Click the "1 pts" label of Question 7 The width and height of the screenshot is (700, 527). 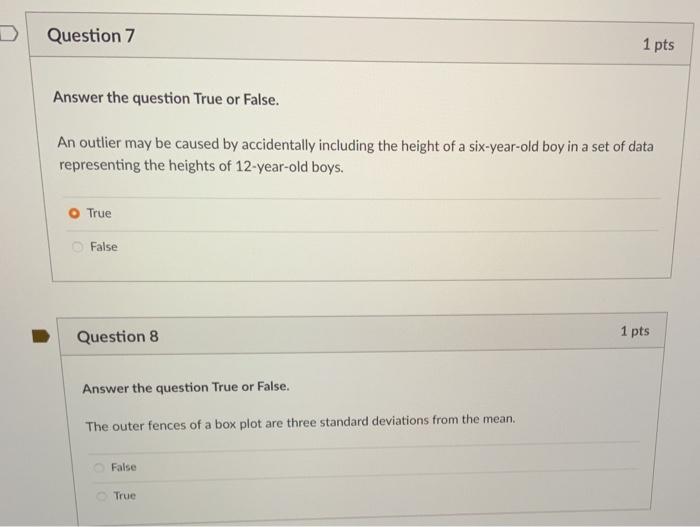point(658,45)
